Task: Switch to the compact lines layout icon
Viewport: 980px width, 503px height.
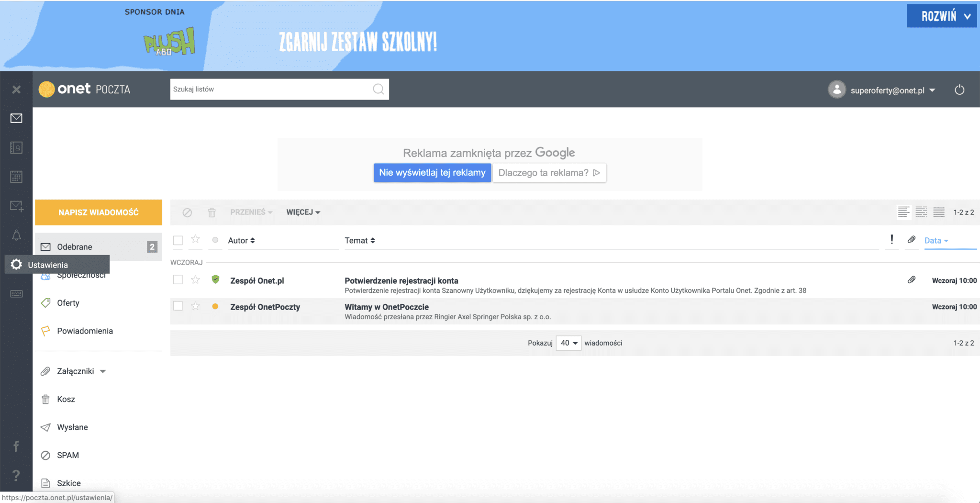Action: pyautogui.click(x=939, y=212)
